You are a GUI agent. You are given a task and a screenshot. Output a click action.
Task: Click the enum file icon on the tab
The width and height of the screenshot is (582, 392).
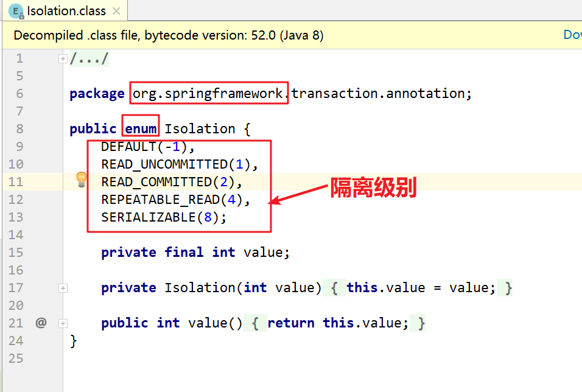pos(16,12)
